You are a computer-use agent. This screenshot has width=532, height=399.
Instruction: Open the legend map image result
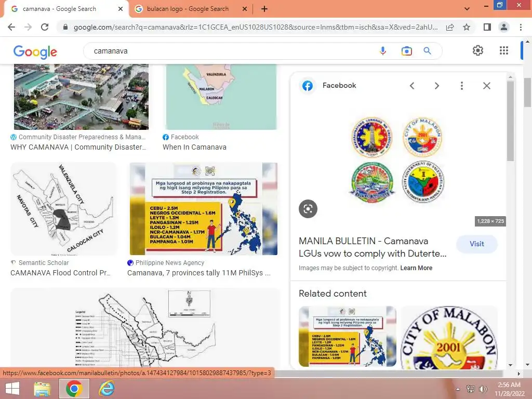click(x=145, y=327)
